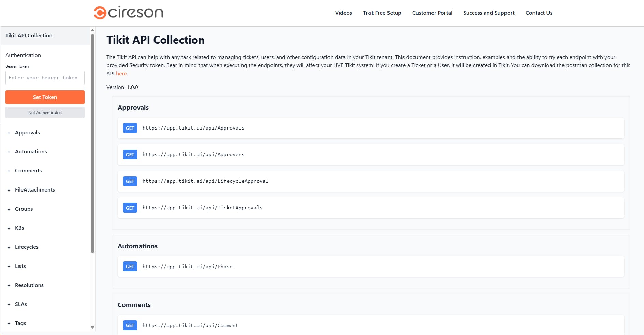The width and height of the screenshot is (644, 335).
Task: Click the sidebar scroll down arrow
Action: point(92,327)
